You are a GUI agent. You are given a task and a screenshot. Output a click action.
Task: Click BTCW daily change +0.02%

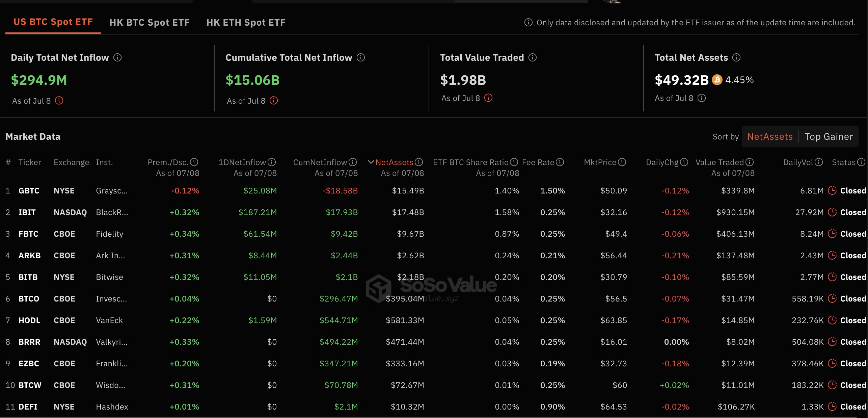point(674,385)
